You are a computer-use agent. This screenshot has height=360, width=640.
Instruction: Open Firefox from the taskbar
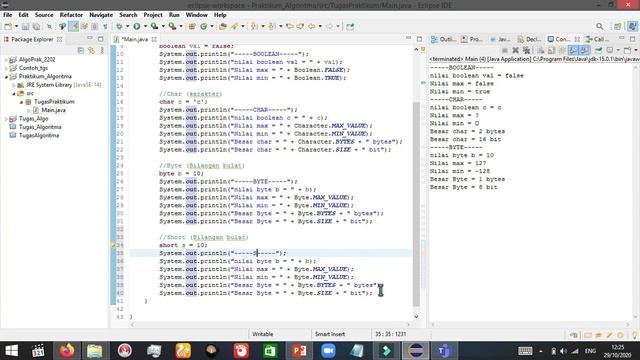[x=67, y=351]
